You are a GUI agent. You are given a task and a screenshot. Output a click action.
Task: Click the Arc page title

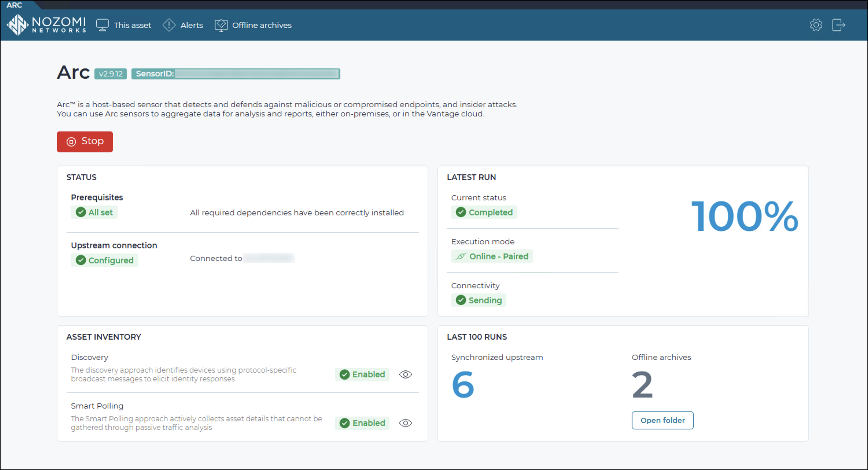(x=73, y=72)
